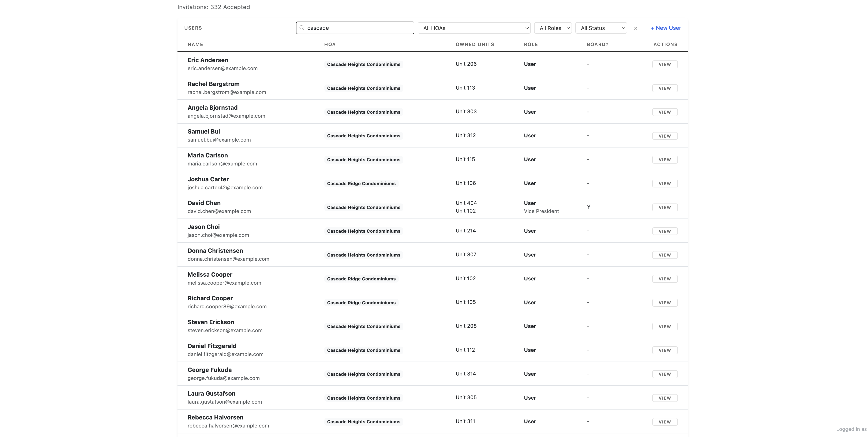View Samuel Bui's user record

[665, 136]
